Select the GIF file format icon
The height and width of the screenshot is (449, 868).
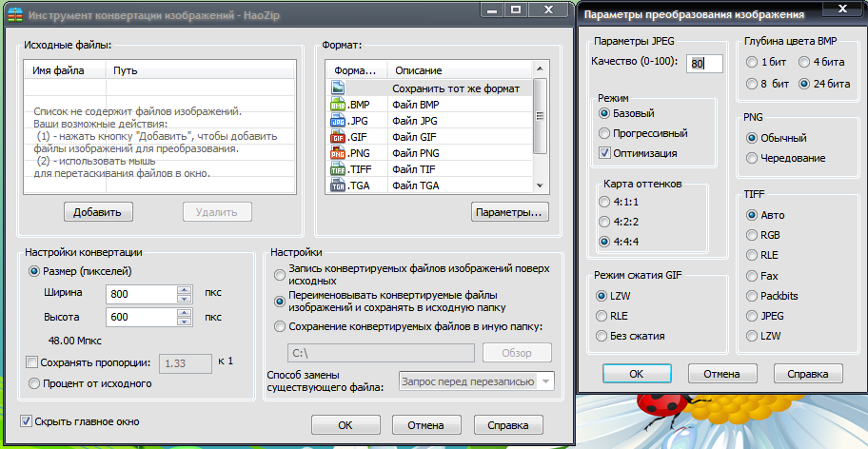(337, 137)
